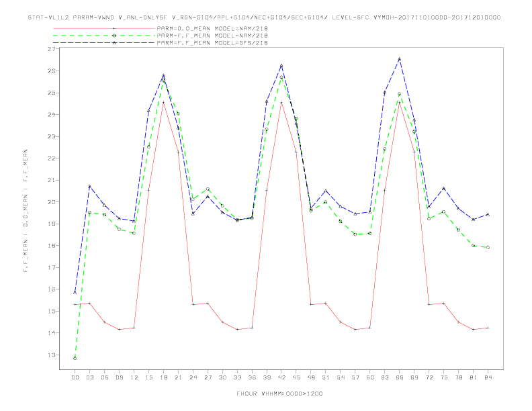Click y-axis tick value 23
The image size is (532, 411).
[51, 136]
